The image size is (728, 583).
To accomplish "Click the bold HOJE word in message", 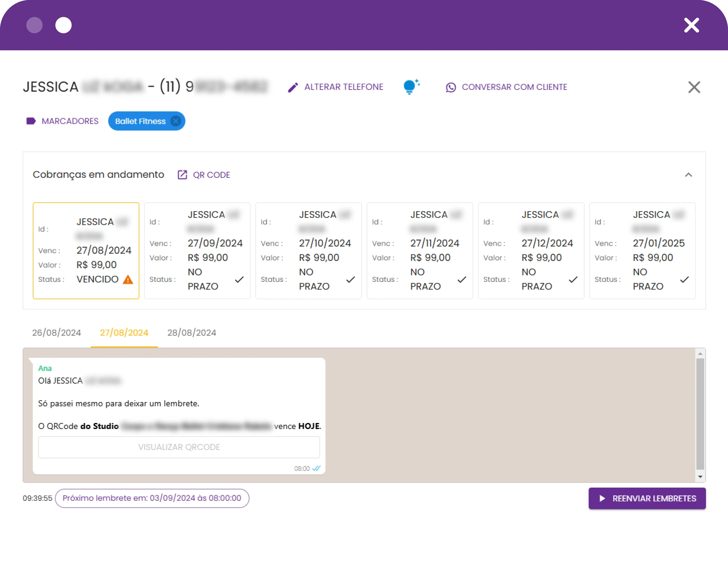I will [309, 426].
